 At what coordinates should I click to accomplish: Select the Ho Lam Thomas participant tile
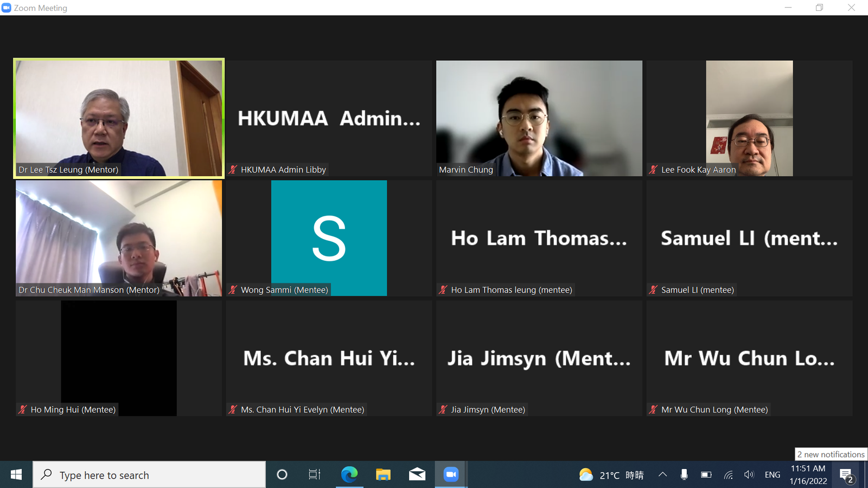pyautogui.click(x=539, y=238)
